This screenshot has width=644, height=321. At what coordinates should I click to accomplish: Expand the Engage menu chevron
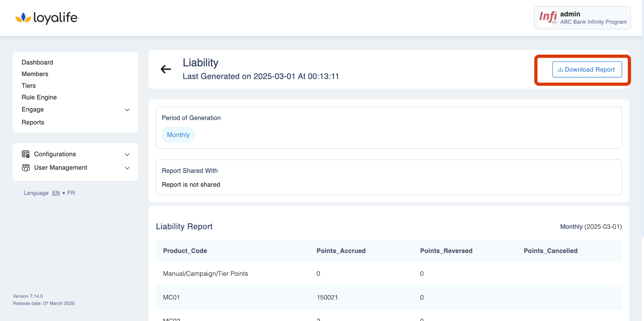coord(127,110)
